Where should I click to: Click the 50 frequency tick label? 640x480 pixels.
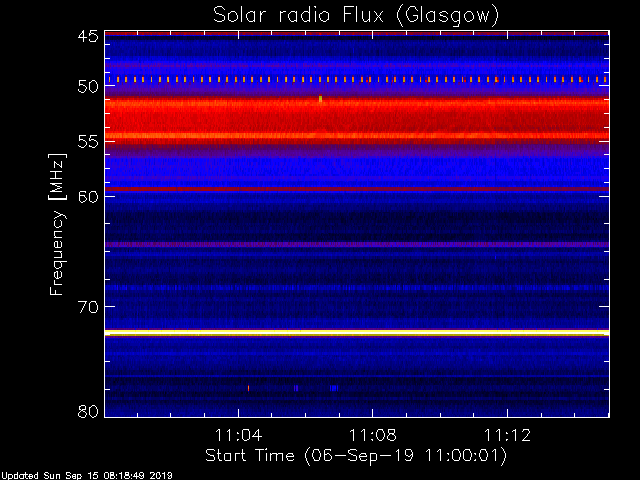point(88,86)
